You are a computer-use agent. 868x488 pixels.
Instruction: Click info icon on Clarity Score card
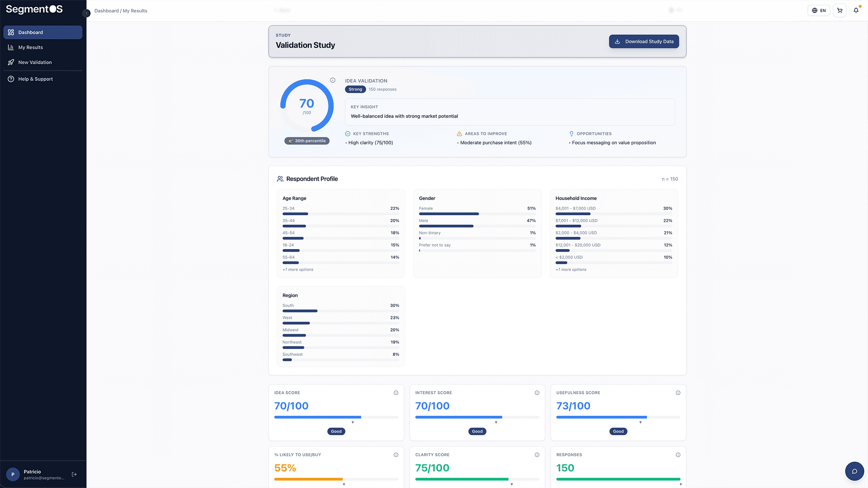point(537,455)
